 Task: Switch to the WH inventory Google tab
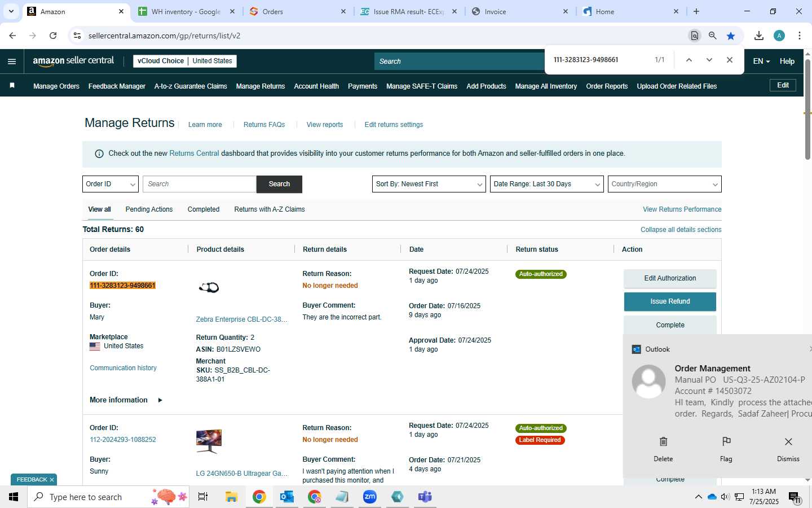click(186, 11)
